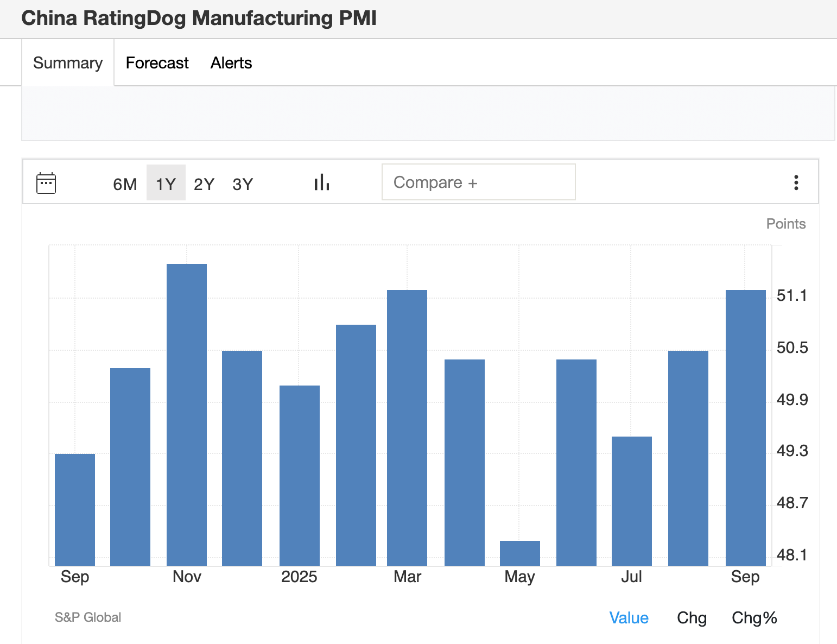Click the tallest November bar
This screenshot has height=644, width=837.
187,415
